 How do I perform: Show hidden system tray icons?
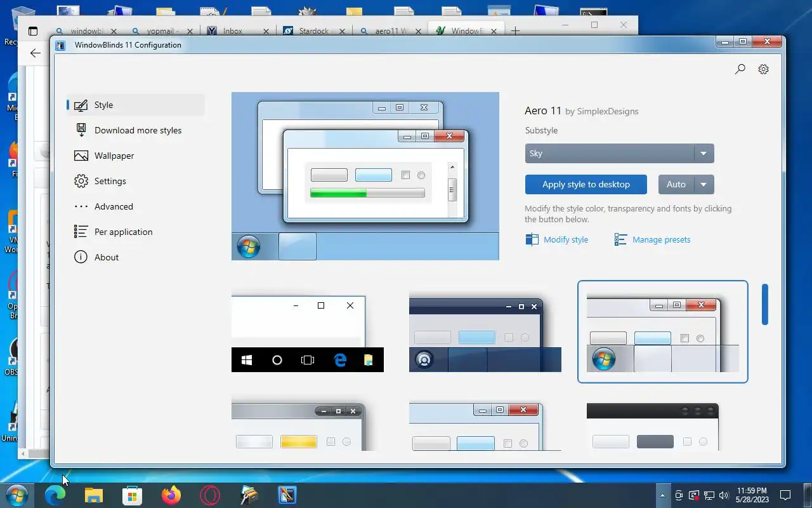pyautogui.click(x=662, y=495)
